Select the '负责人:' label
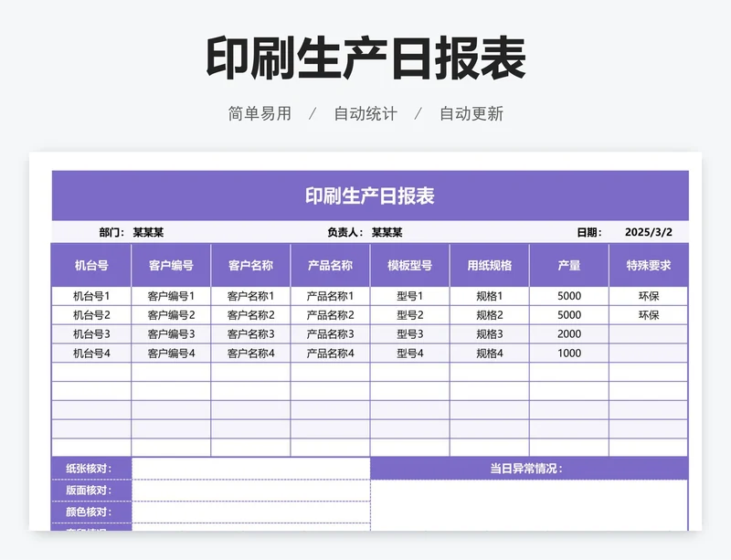This screenshot has width=731, height=560. point(345,232)
